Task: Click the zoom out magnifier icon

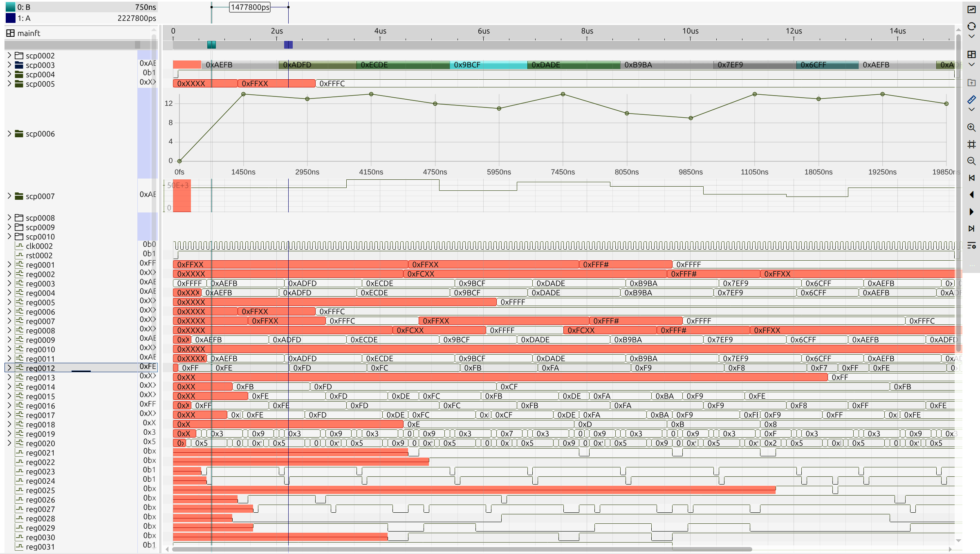Action: click(971, 161)
